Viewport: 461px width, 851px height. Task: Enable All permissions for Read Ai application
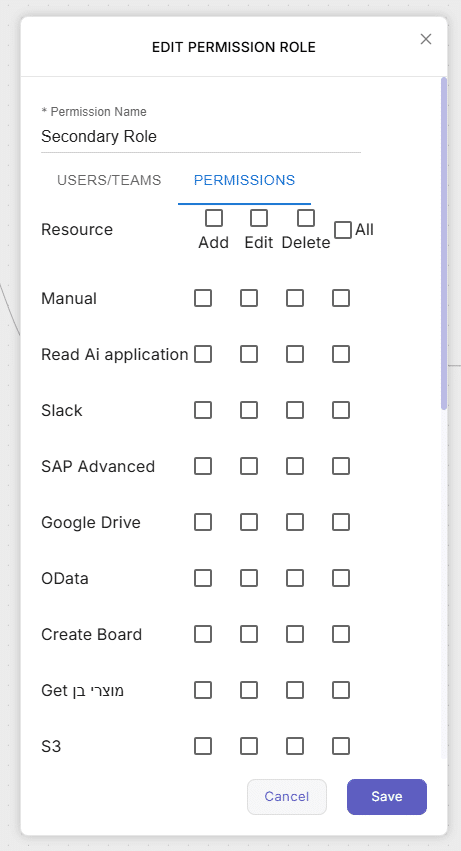click(341, 354)
